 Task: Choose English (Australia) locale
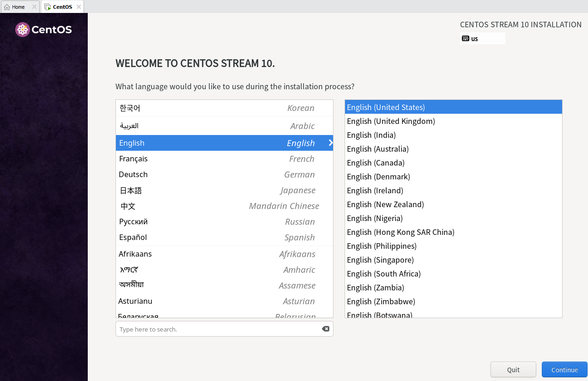pos(454,149)
